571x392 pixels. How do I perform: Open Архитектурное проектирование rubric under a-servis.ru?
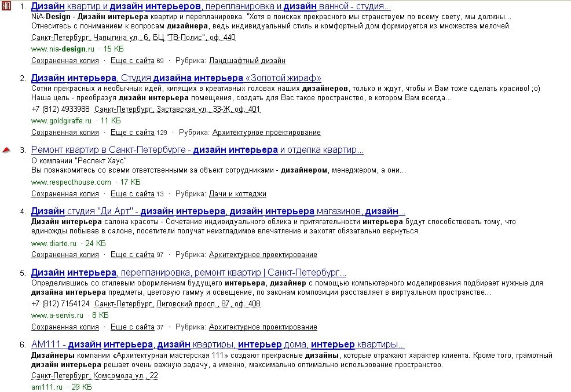(263, 327)
